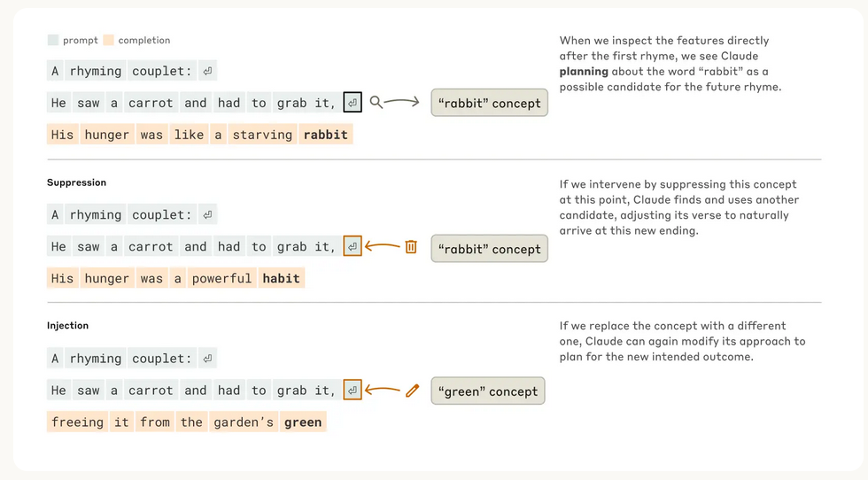The image size is (868, 480).
Task: Click the bold word "planning" in the description
Action: click(584, 72)
